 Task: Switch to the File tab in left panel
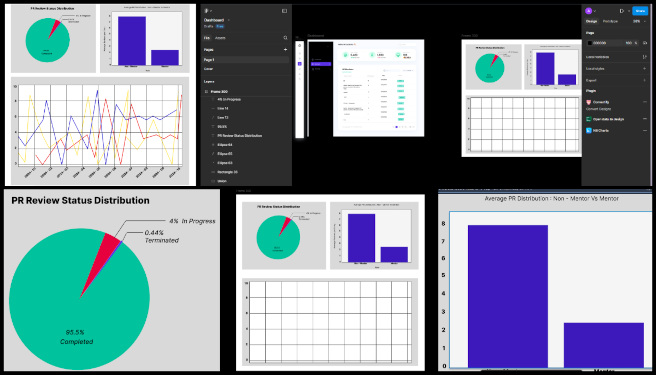click(x=207, y=38)
